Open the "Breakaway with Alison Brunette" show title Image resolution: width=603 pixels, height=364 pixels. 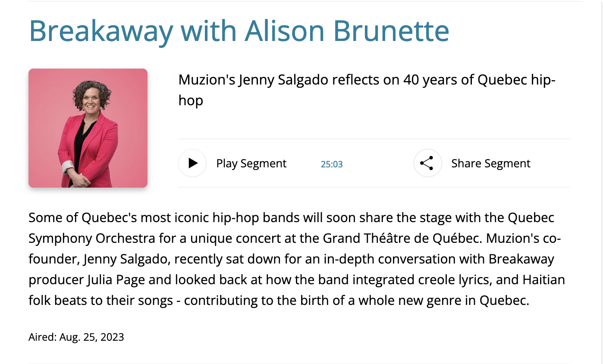point(239,31)
